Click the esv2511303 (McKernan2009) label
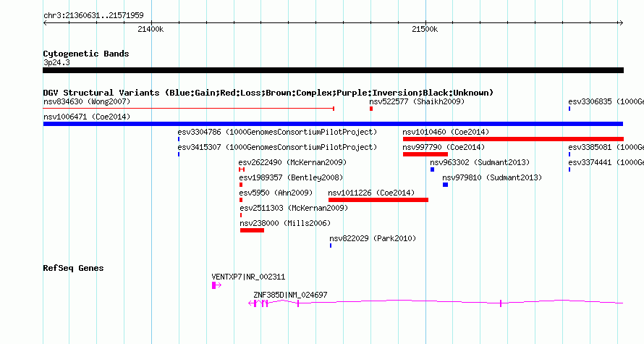The height and width of the screenshot is (344, 644). pyautogui.click(x=294, y=208)
